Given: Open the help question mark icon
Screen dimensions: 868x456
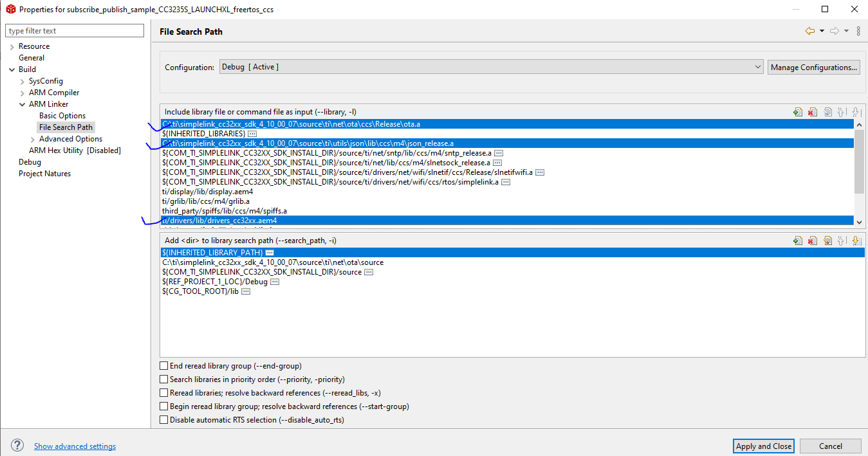Looking at the screenshot, I should [x=17, y=446].
